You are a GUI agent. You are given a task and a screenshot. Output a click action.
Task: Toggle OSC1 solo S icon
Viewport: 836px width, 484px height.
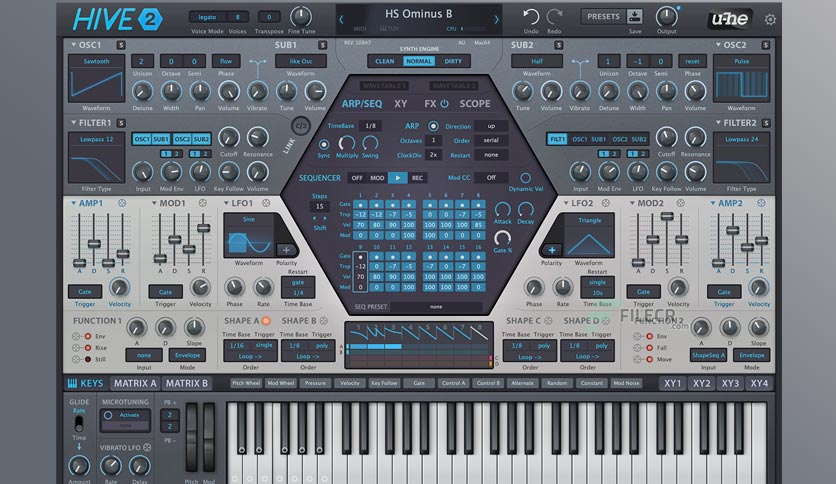point(121,45)
